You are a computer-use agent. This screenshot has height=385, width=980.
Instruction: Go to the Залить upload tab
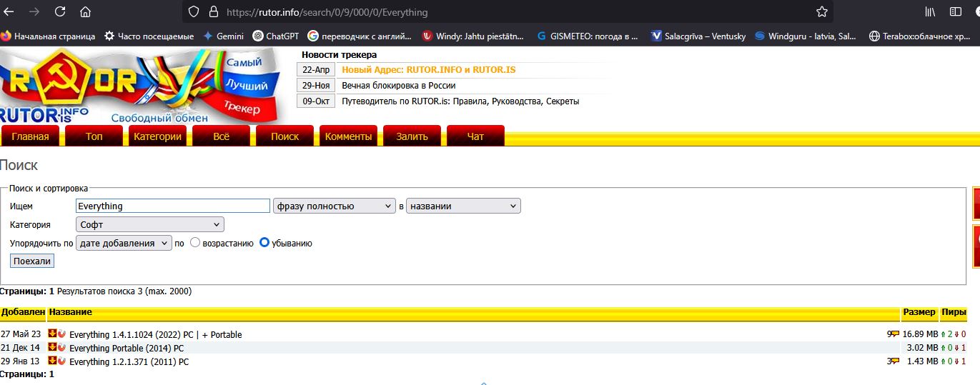tap(412, 136)
